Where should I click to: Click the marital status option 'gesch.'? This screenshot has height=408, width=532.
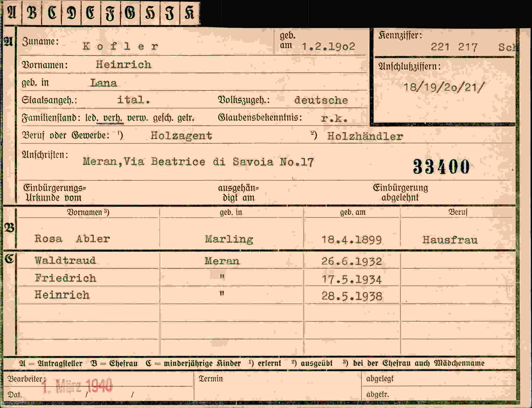164,118
